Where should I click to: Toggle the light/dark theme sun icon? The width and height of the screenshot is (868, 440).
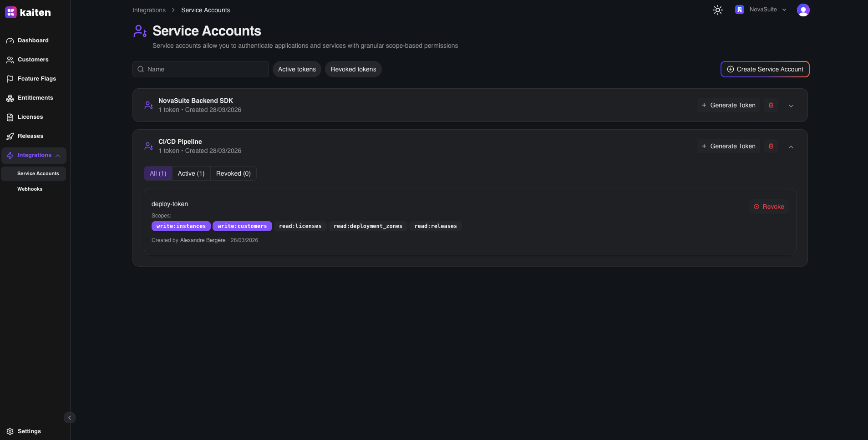(717, 10)
